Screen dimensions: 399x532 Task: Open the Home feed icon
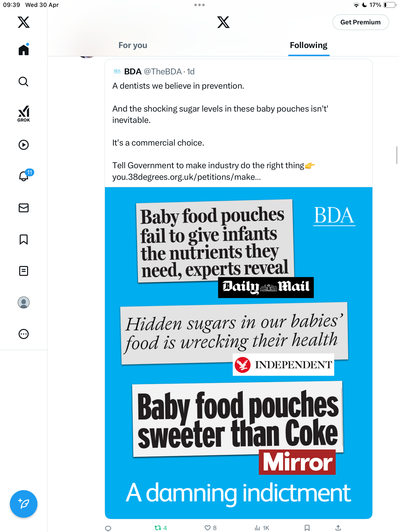point(24,50)
